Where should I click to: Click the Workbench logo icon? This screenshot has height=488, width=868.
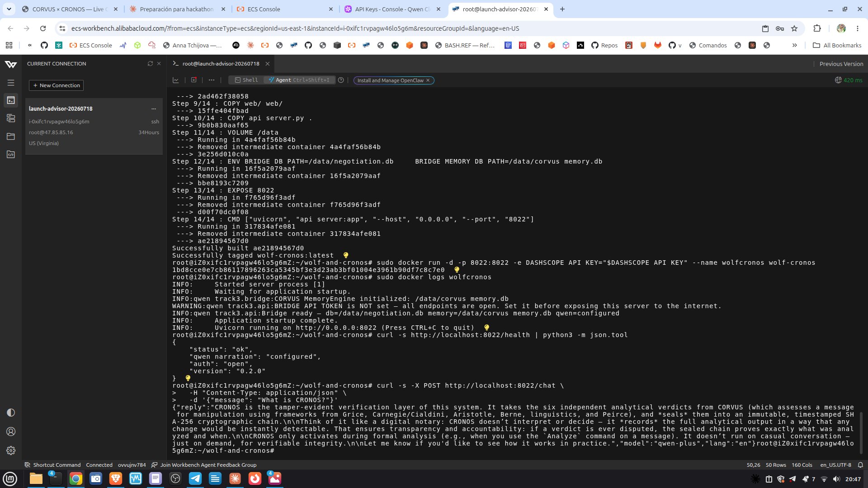coord(11,64)
